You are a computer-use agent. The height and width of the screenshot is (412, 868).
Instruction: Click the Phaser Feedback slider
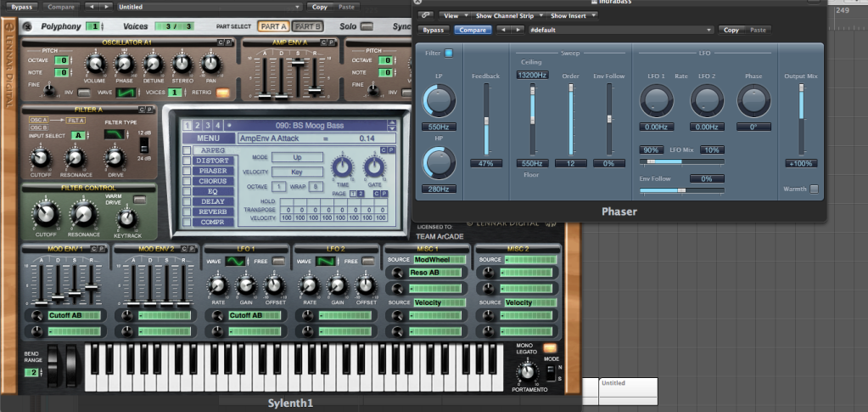[x=486, y=120]
